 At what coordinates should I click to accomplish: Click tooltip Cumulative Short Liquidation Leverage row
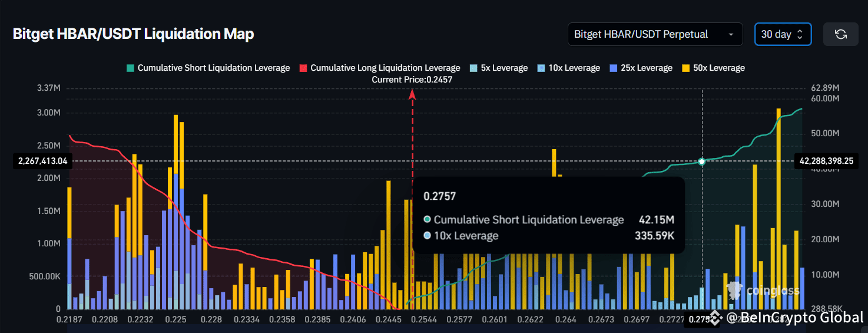(548, 220)
